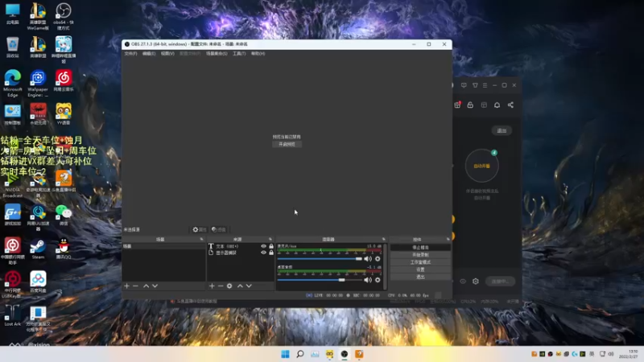Add a new scene with the plus icon

(127, 286)
